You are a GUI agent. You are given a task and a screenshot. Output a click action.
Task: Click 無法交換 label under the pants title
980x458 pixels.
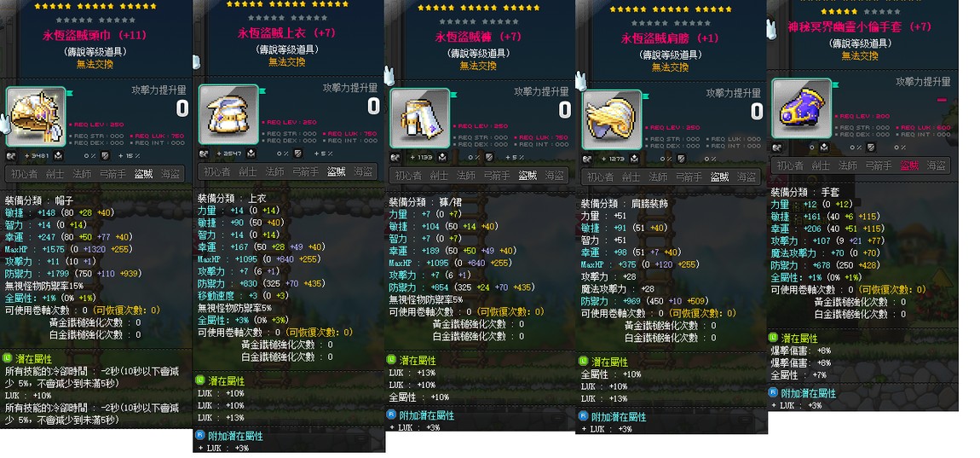click(x=478, y=65)
